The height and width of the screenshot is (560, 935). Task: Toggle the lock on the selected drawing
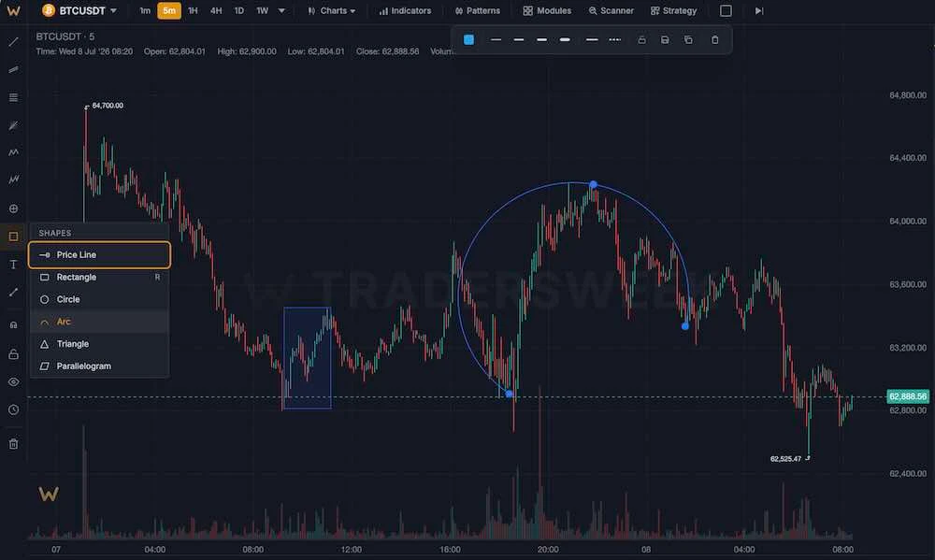click(x=641, y=40)
